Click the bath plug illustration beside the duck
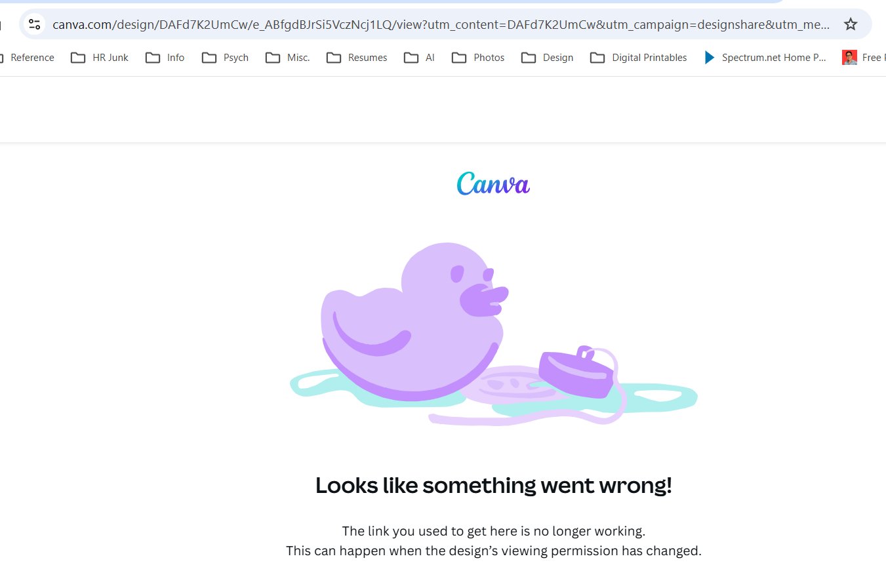The height and width of the screenshot is (588, 886). click(576, 374)
